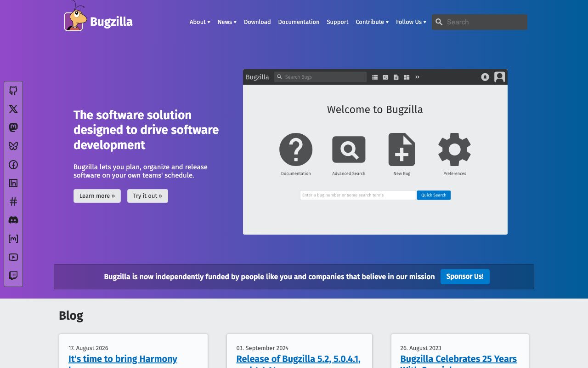Click the Quick Search button in the preview
Viewport: 588px width, 368px height.
tap(434, 195)
